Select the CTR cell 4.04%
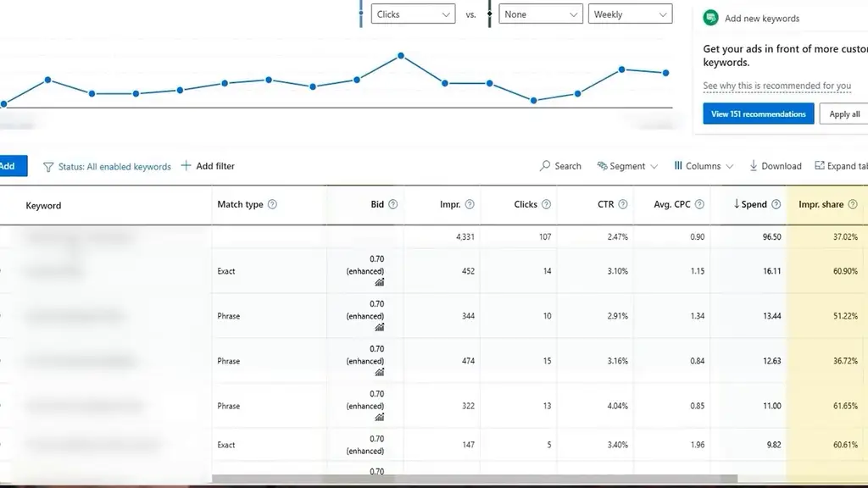This screenshot has height=488, width=868. click(x=617, y=406)
